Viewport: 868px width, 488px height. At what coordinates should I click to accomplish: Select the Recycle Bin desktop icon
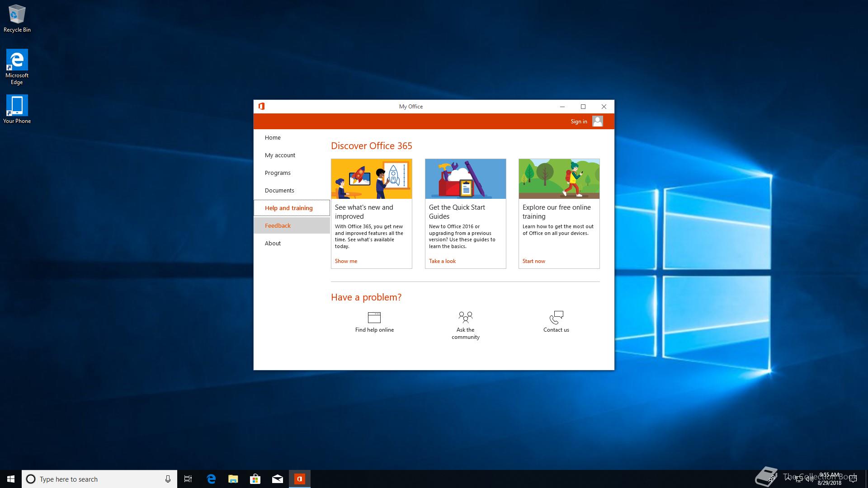tap(17, 19)
